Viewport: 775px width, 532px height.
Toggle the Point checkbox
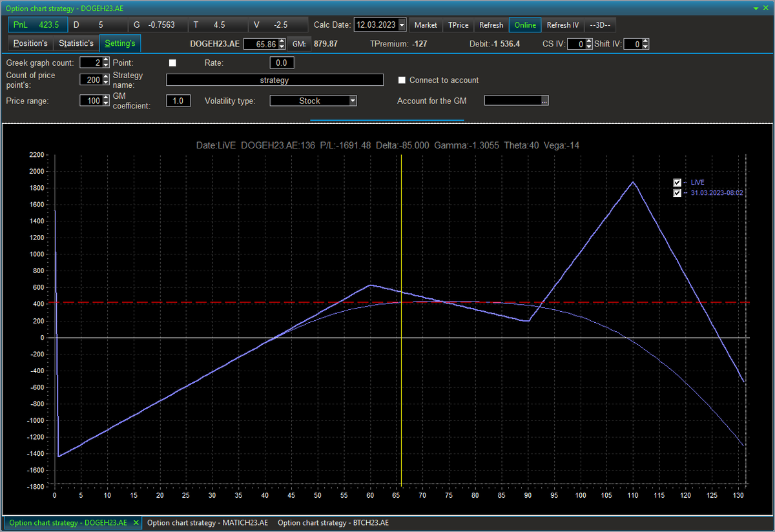(172, 63)
